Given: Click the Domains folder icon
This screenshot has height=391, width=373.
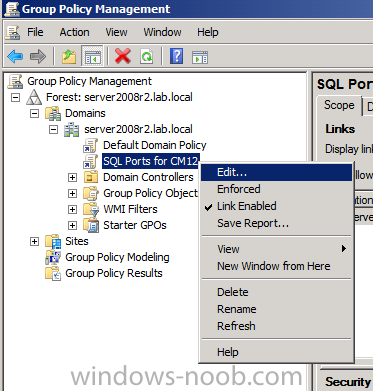Looking at the screenshot, I should [53, 113].
